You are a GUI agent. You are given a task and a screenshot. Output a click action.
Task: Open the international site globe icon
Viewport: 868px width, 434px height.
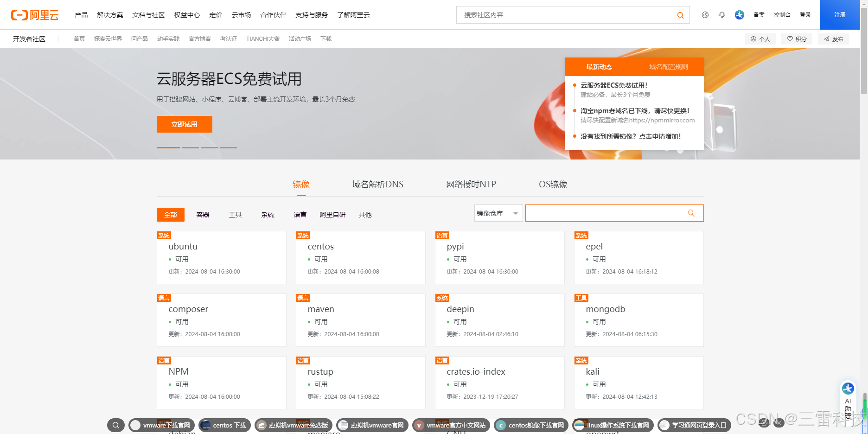[705, 15]
